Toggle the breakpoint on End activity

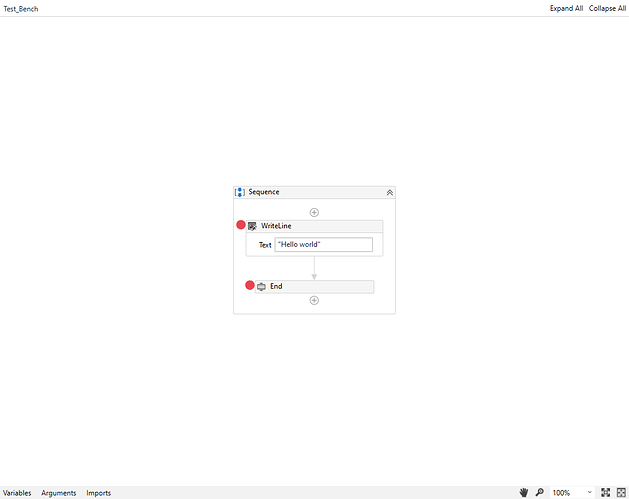click(x=250, y=285)
